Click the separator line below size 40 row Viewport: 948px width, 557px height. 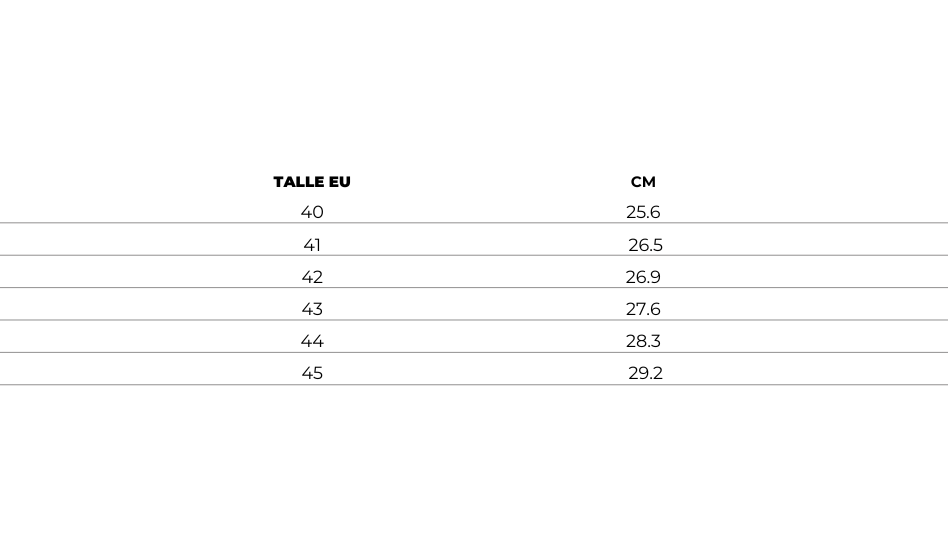[x=474, y=223]
